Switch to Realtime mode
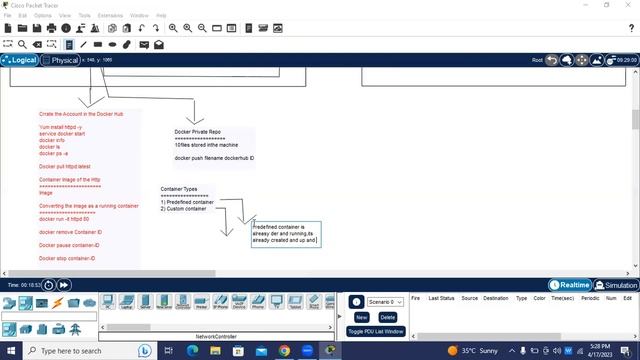 point(570,285)
